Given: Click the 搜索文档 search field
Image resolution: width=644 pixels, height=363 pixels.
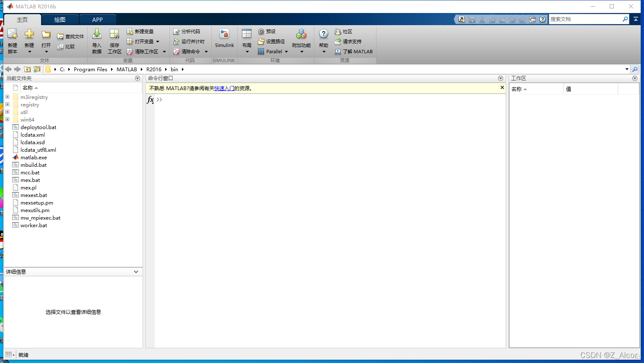Looking at the screenshot, I should pos(585,19).
